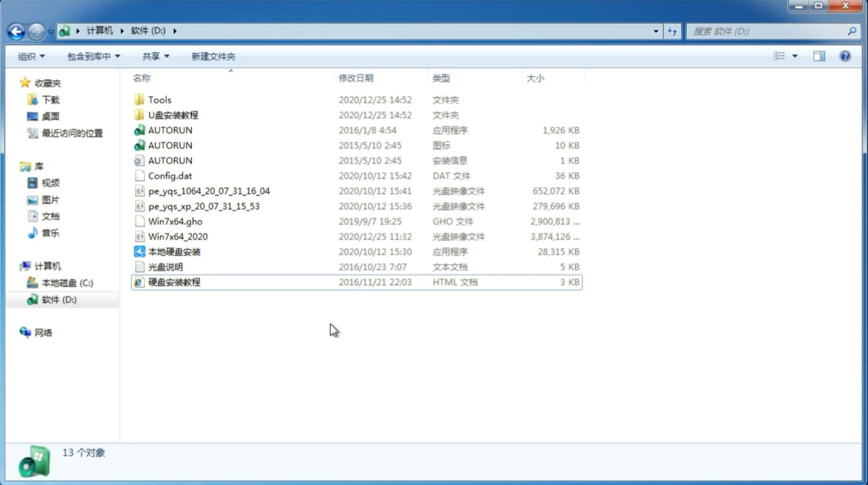The height and width of the screenshot is (485, 868).
Task: Open the Tools folder
Action: [x=159, y=99]
